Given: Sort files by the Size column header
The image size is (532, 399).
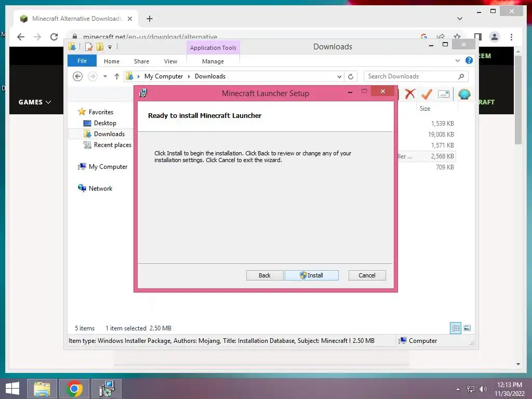Looking at the screenshot, I should pyautogui.click(x=425, y=109).
